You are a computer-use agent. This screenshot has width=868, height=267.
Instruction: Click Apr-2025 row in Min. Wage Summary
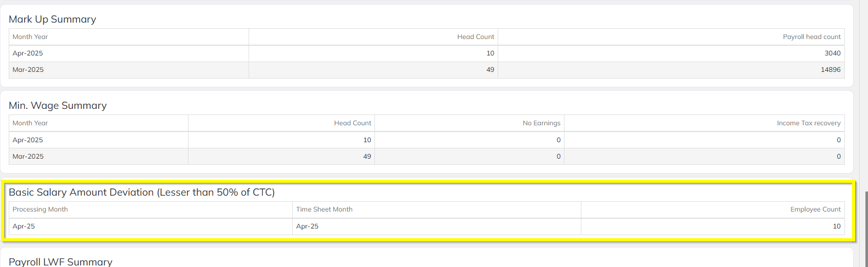click(x=28, y=140)
